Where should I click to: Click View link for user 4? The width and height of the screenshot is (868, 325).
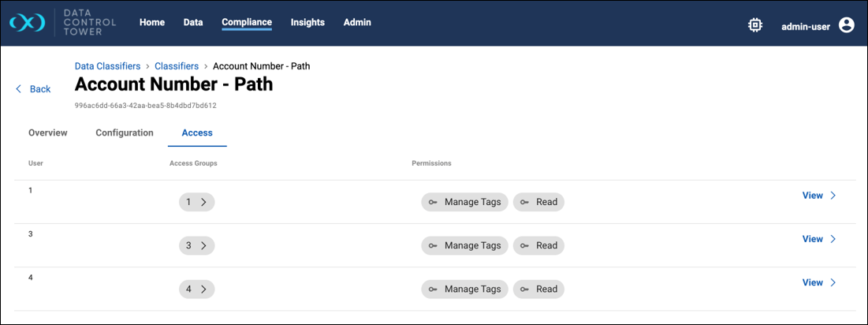point(818,282)
